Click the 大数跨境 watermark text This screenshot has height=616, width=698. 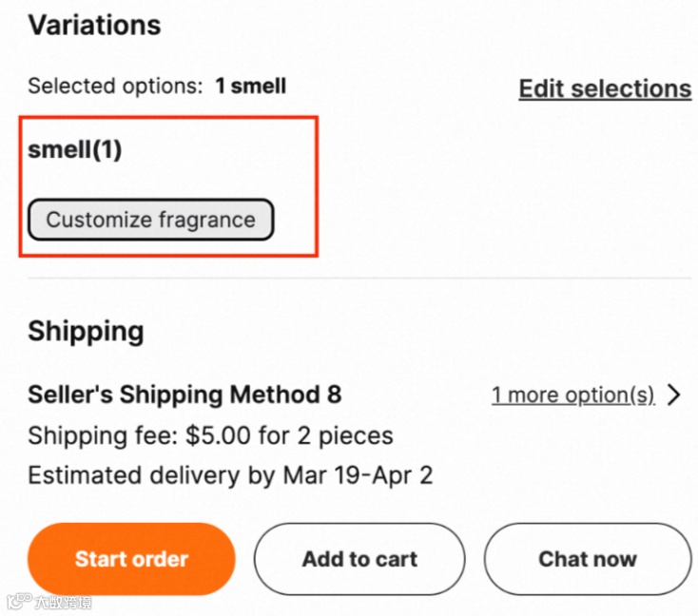pos(63,601)
